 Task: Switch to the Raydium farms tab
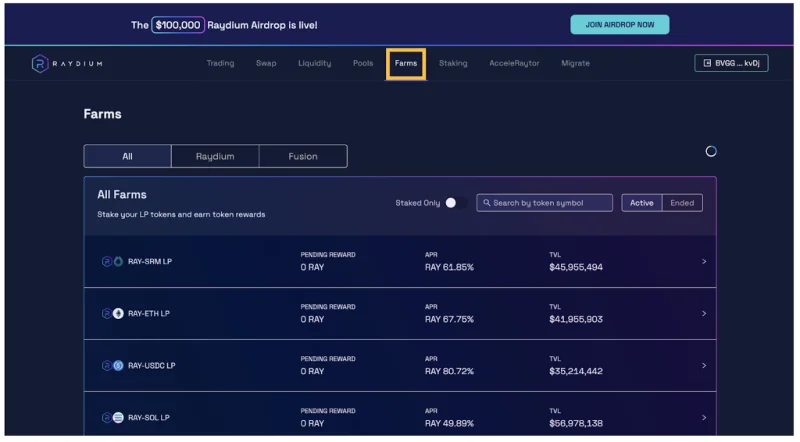pyautogui.click(x=215, y=156)
